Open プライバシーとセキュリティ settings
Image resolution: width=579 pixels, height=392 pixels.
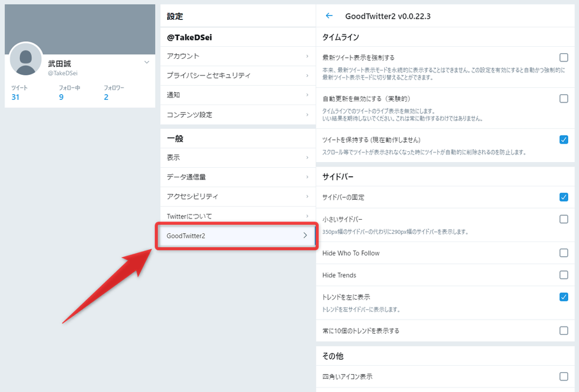[x=238, y=76]
